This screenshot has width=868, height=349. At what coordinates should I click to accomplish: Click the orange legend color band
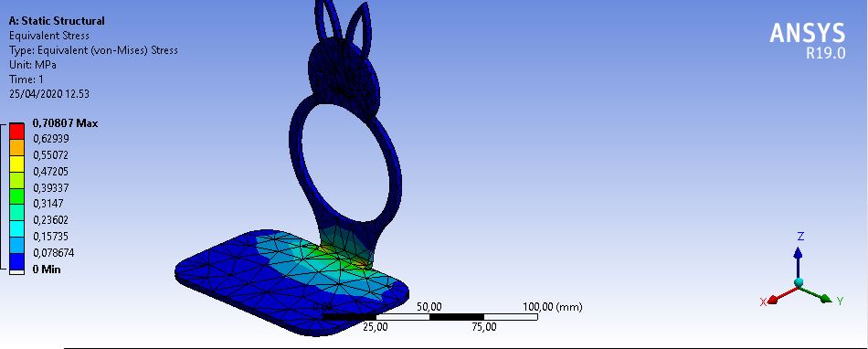[x=16, y=148]
